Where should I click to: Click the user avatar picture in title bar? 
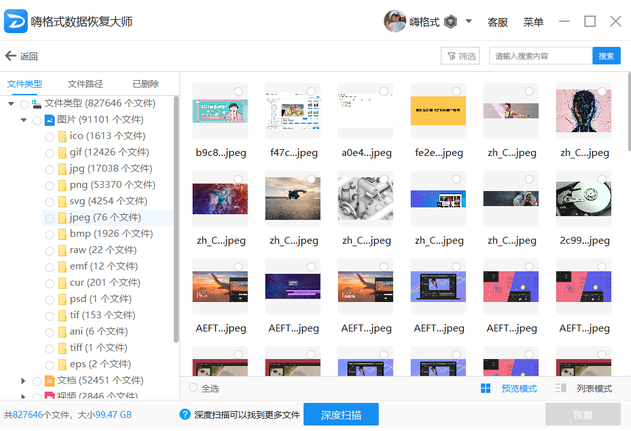(395, 21)
